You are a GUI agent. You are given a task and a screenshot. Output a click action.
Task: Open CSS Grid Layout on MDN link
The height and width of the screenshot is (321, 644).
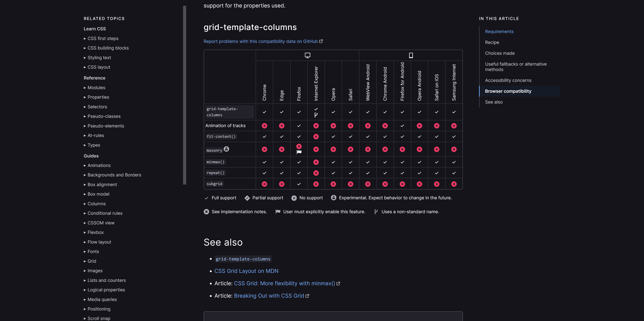click(246, 271)
